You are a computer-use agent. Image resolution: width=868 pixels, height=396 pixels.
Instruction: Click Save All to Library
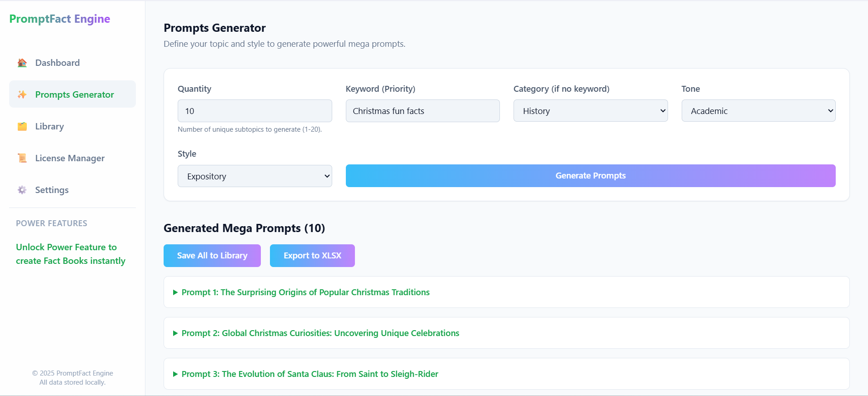212,256
